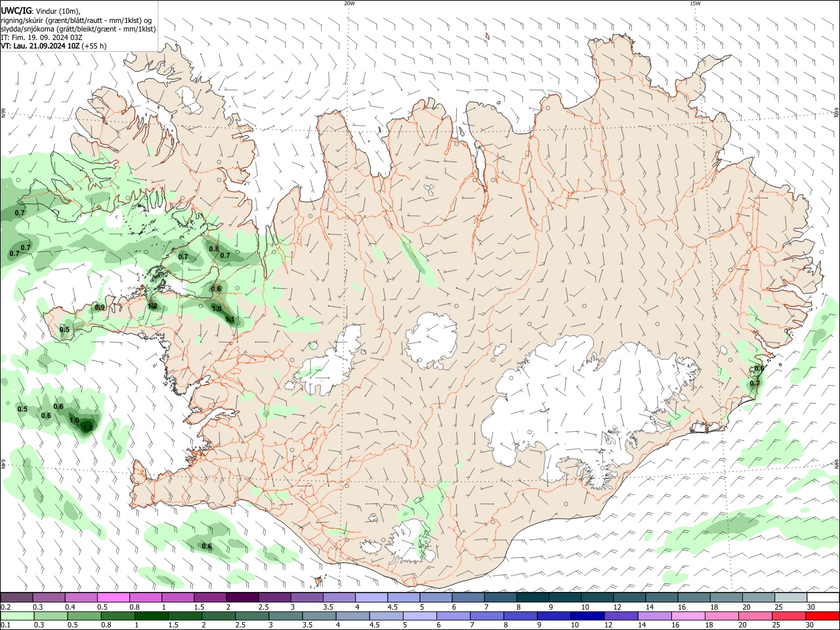Viewport: 840px width, 630px height.
Task: Click the upper-row lavender swatch between 4 and 4.5
Action: point(371,598)
